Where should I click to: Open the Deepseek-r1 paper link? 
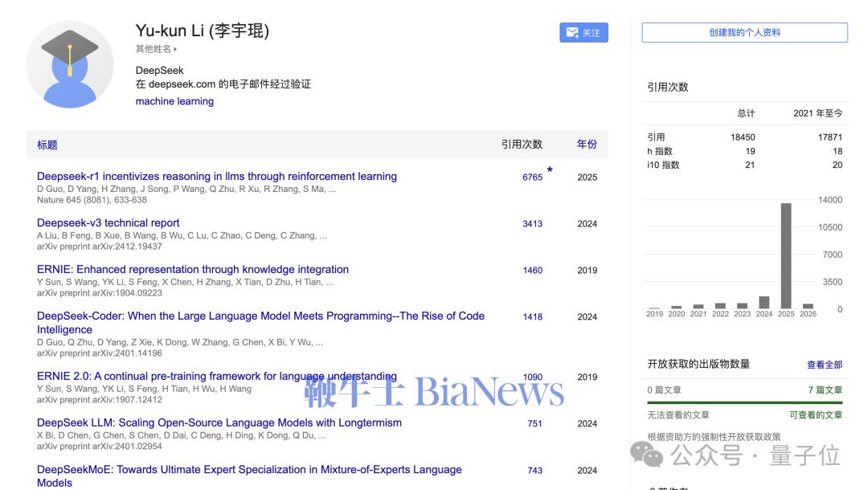[x=215, y=176]
